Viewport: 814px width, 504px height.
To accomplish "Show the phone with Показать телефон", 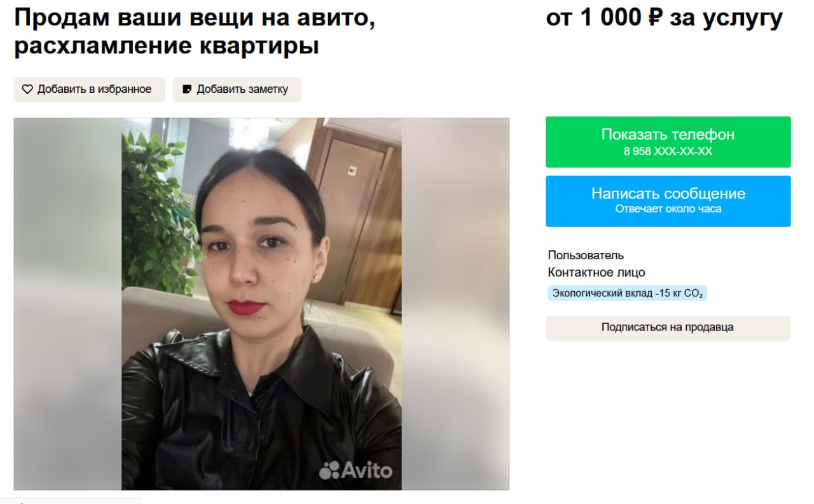I will point(668,142).
